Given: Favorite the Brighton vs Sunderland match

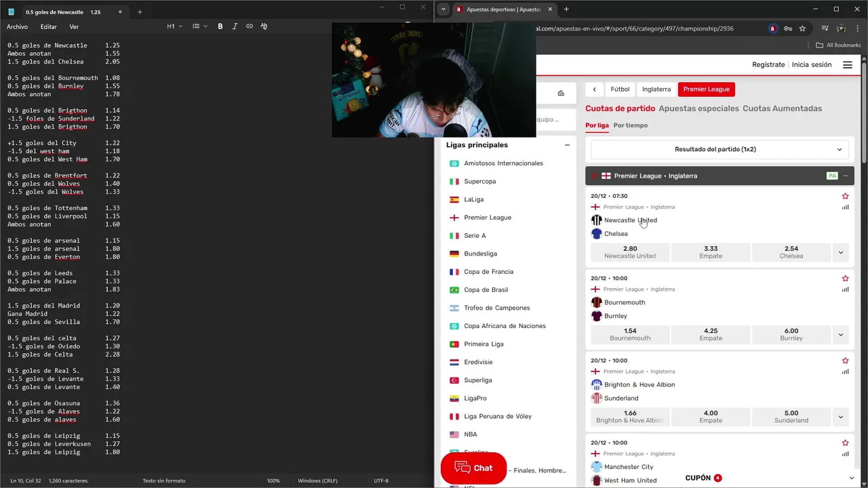Looking at the screenshot, I should (845, 361).
